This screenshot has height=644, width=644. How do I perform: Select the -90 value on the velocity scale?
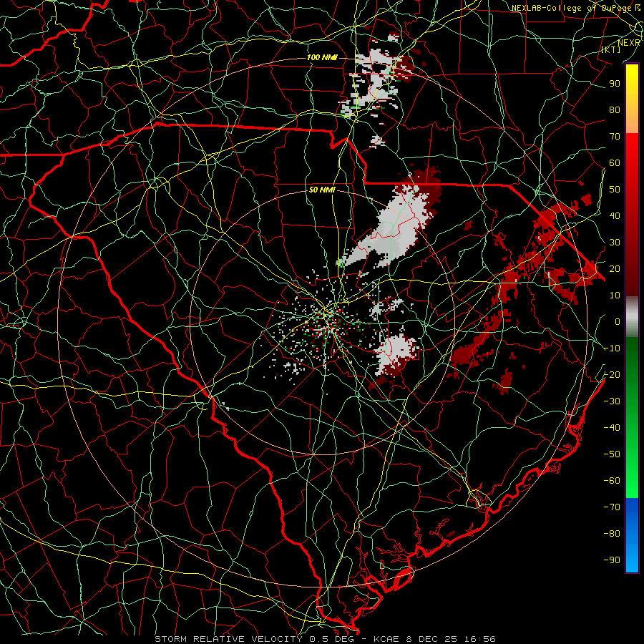(x=612, y=560)
